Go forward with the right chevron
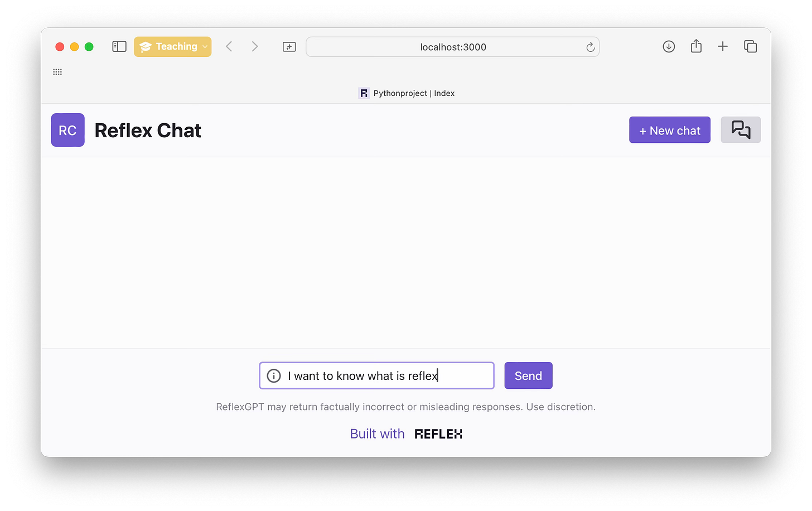Image resolution: width=812 pixels, height=511 pixels. click(x=255, y=47)
